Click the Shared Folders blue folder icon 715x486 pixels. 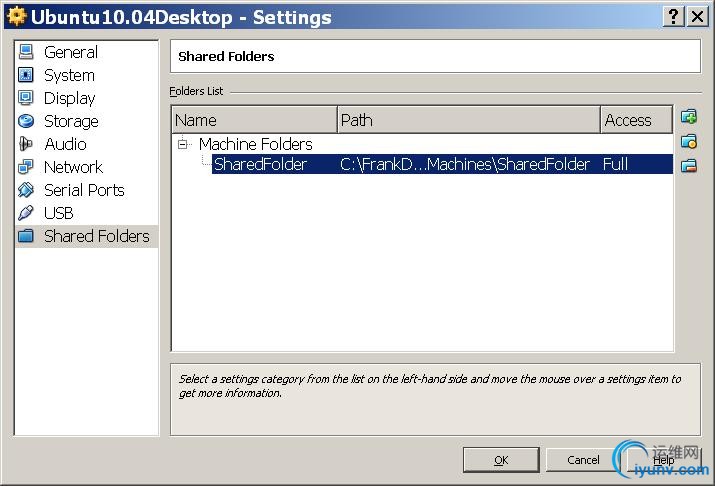click(x=26, y=236)
